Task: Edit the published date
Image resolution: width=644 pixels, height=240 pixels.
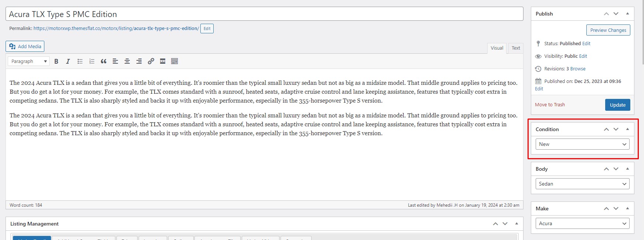Action: (539, 89)
